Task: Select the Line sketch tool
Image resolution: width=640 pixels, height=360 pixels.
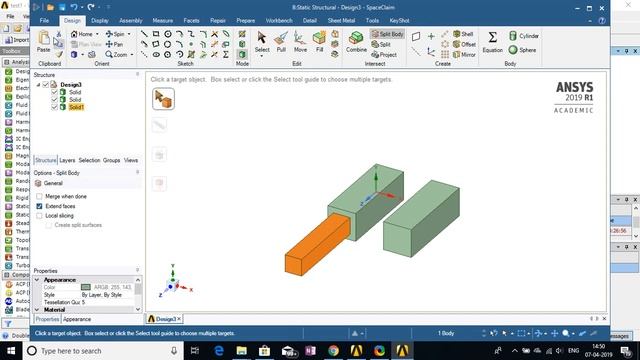Action: pyautogui.click(x=144, y=34)
